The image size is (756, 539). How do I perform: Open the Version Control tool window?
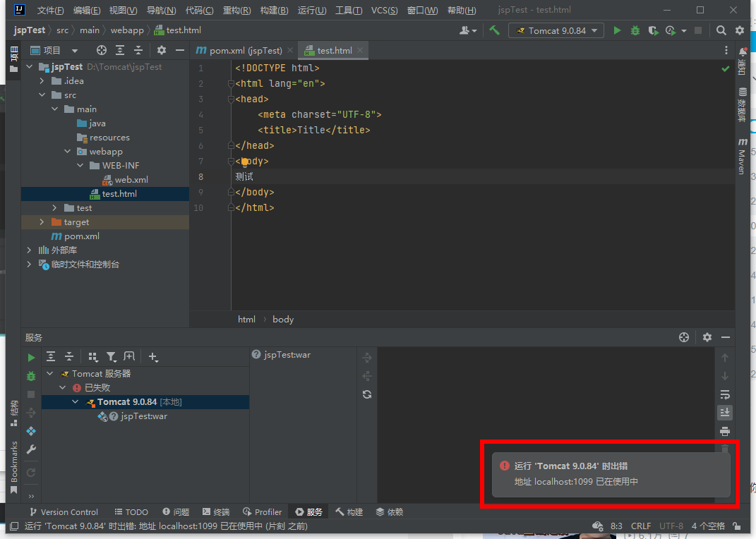click(x=64, y=512)
